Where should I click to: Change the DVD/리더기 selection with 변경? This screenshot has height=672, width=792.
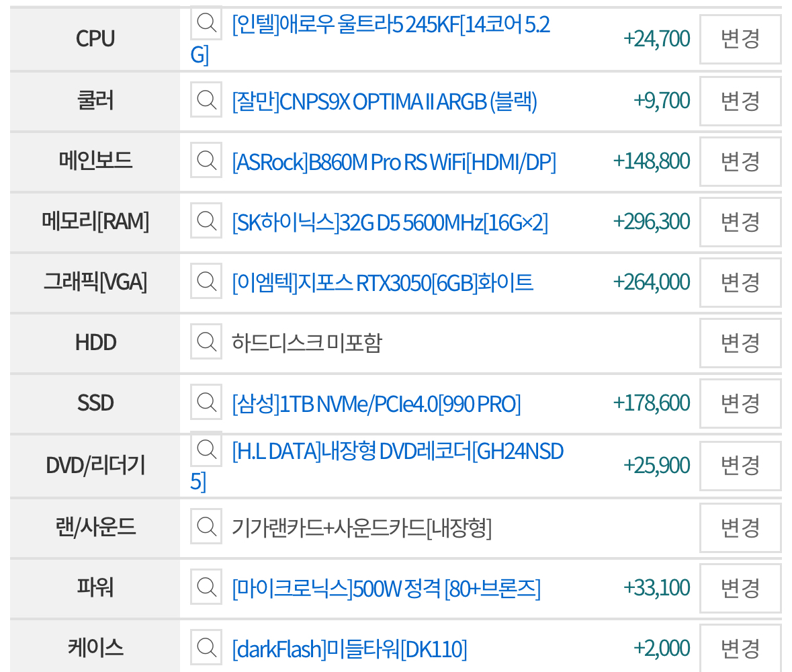tap(740, 466)
